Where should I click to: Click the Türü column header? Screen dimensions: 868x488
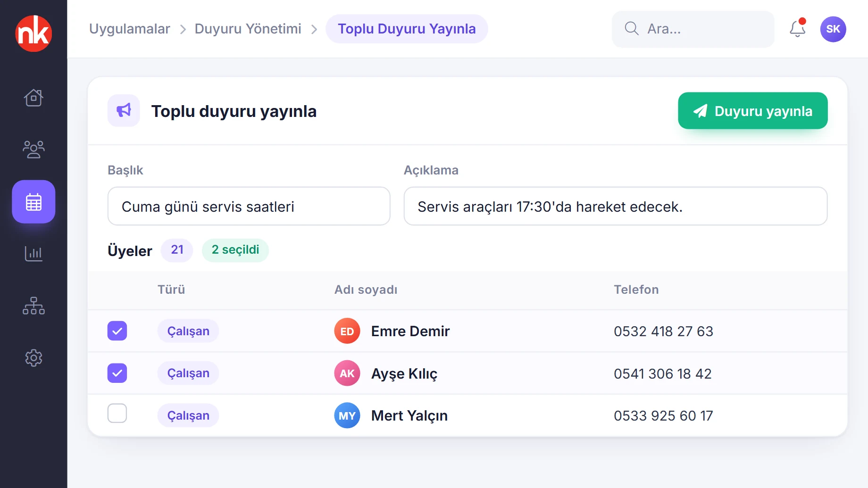(x=171, y=289)
